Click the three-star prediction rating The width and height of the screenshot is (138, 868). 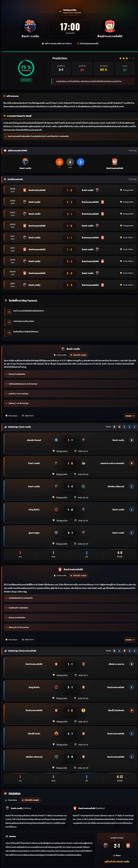(x=124, y=58)
